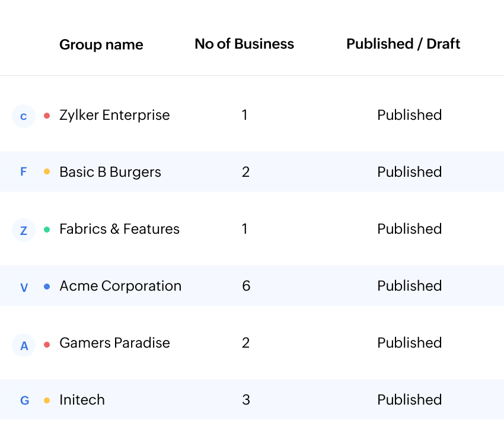
Task: Click the 'F' avatar beside Basic B Burgers
Action: 24,172
